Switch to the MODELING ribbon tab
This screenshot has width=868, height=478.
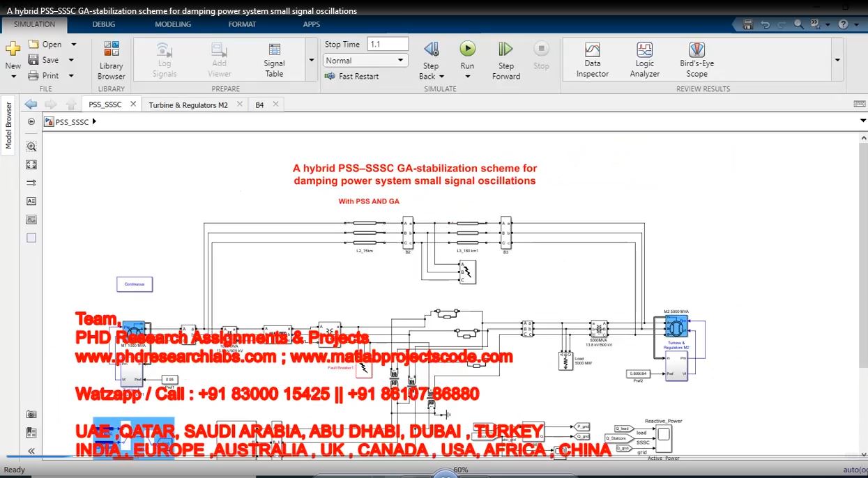pyautogui.click(x=172, y=24)
